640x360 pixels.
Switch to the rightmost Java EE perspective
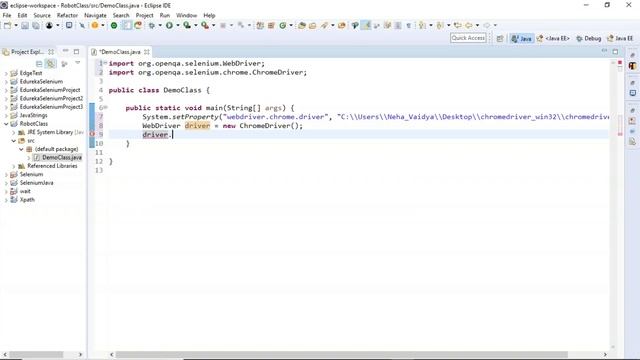(x=620, y=38)
